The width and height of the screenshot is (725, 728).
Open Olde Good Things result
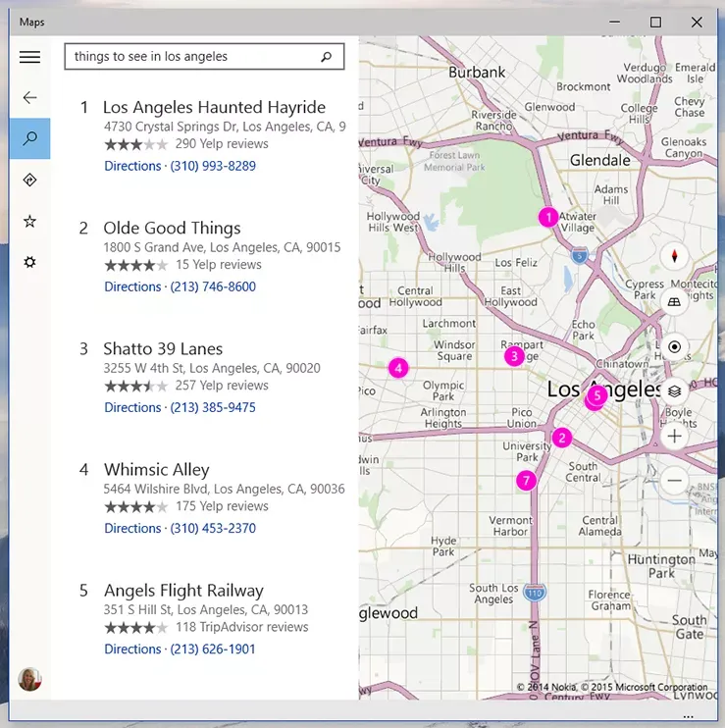click(x=172, y=228)
